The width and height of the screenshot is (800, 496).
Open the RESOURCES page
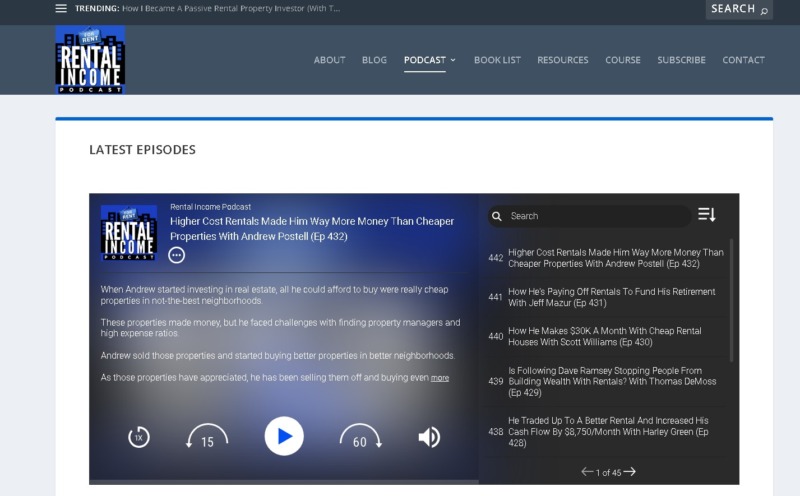(x=563, y=60)
